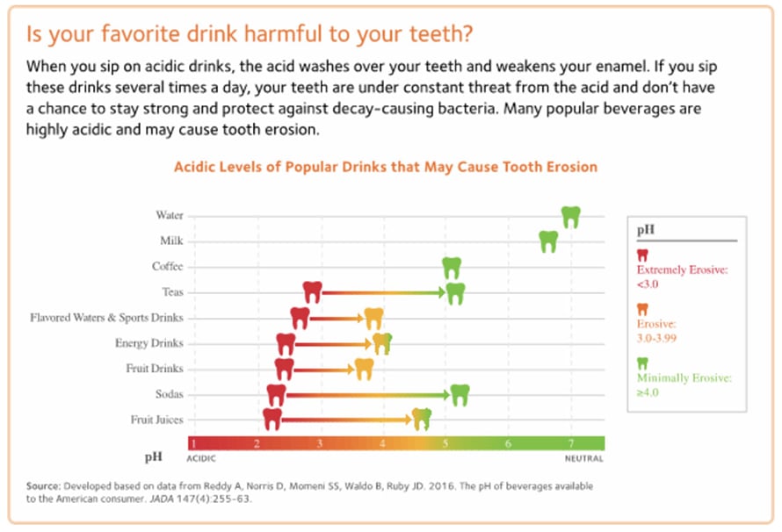Screen dimensions: 782x532
Task: Select the red tooth on Fruit Juices row
Action: click(272, 420)
